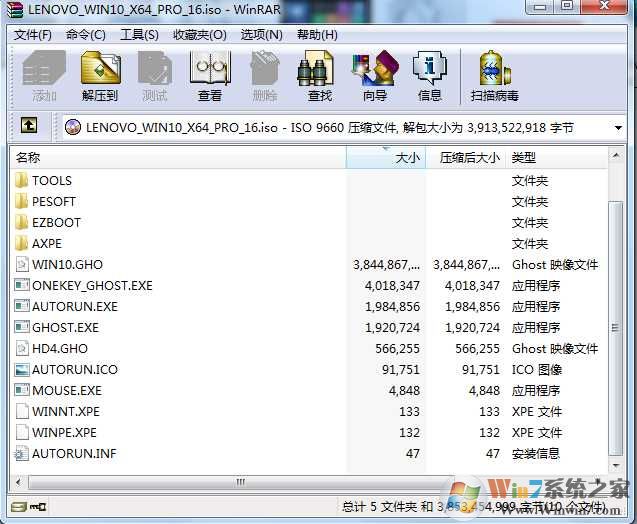Click the 安装信息 type of AUTORUN.INF
Image resolution: width=637 pixels, height=524 pixels.
(536, 453)
